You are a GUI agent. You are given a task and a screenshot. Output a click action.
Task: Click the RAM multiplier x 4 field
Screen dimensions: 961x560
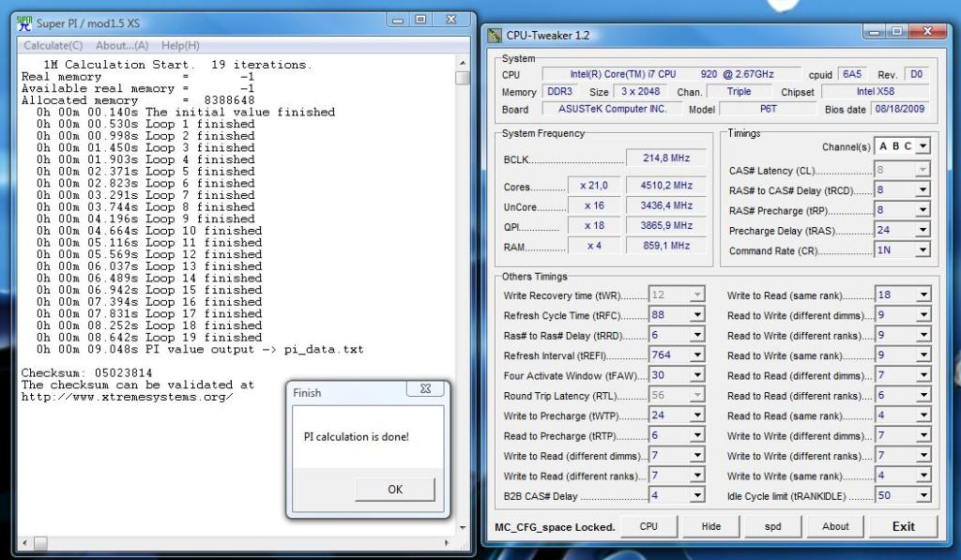pos(594,246)
